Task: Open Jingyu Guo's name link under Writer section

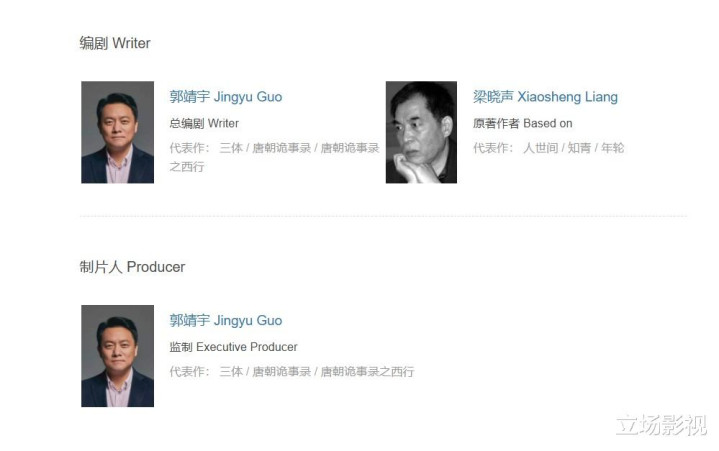Action: point(226,97)
